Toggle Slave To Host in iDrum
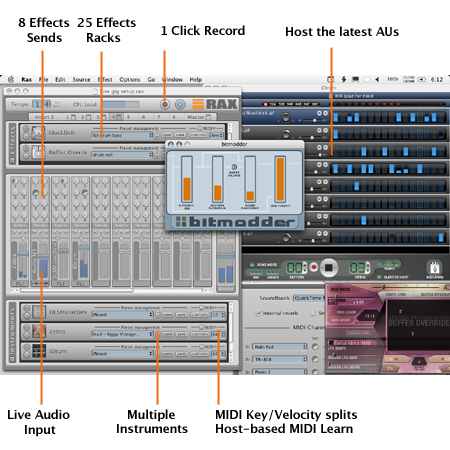This screenshot has width=450, height=450. tap(379, 277)
